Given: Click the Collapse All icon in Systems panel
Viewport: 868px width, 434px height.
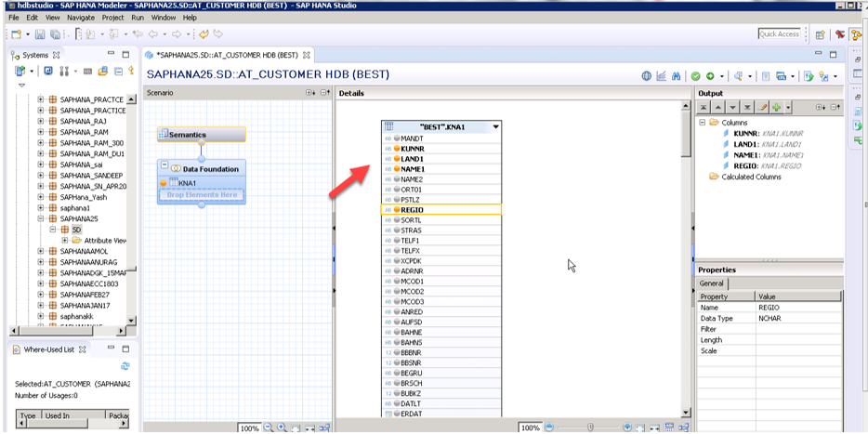Looking at the screenshot, I should (118, 71).
